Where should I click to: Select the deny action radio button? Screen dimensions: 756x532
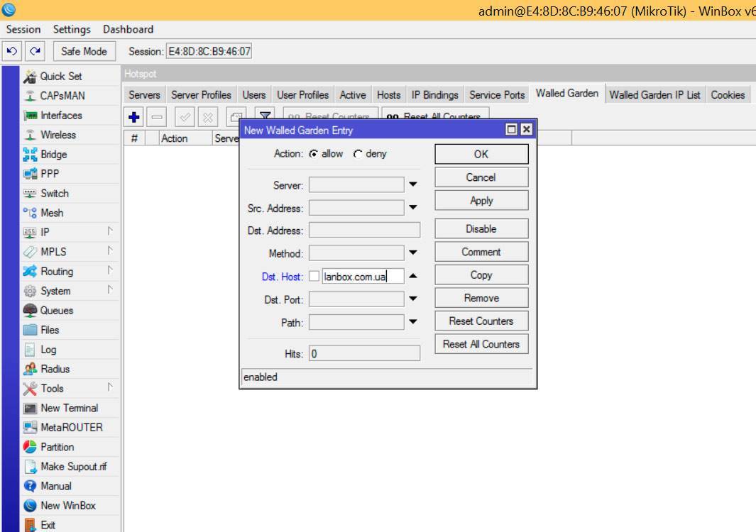coord(358,154)
